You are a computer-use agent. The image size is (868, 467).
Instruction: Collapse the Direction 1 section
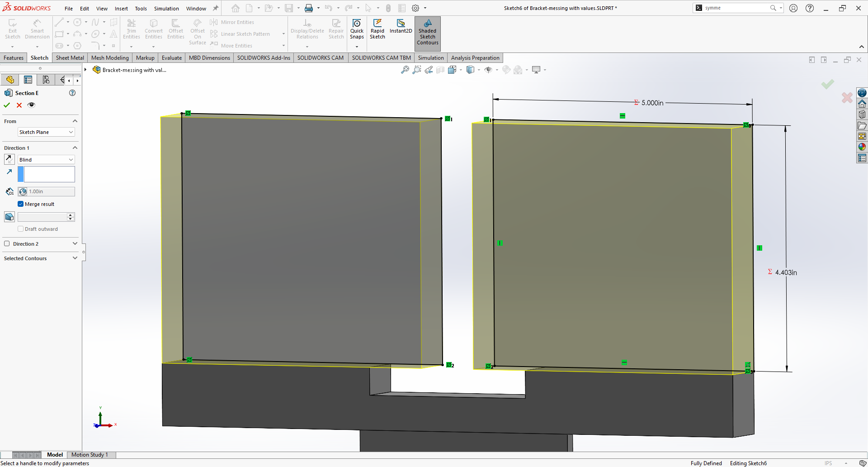pos(75,148)
